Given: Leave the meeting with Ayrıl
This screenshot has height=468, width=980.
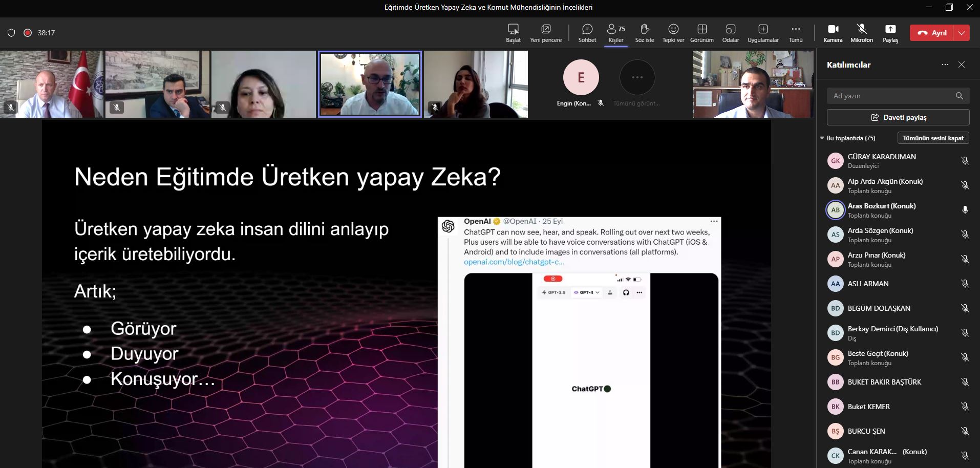Looking at the screenshot, I should coord(932,33).
